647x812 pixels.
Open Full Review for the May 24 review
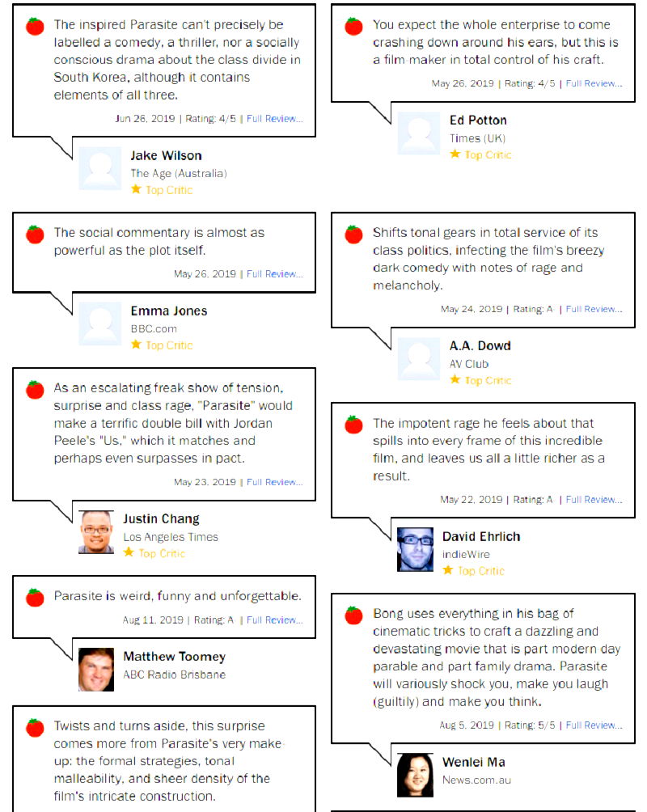tap(594, 309)
